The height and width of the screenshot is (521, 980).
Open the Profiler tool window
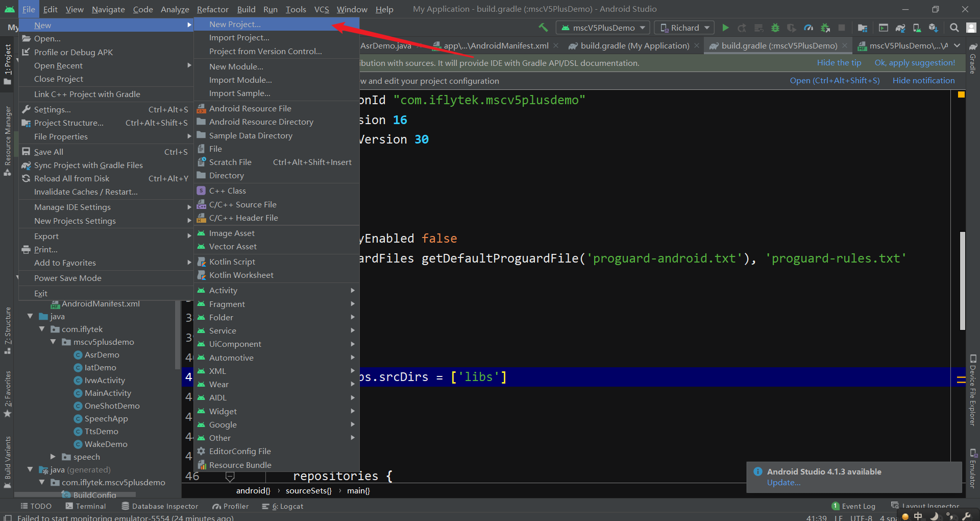click(231, 506)
